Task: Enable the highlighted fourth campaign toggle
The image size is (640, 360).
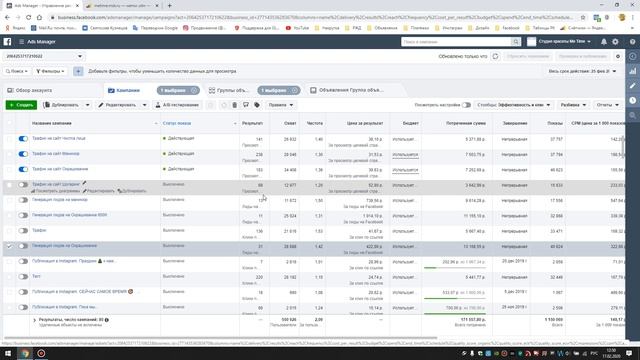Action: click(x=23, y=184)
